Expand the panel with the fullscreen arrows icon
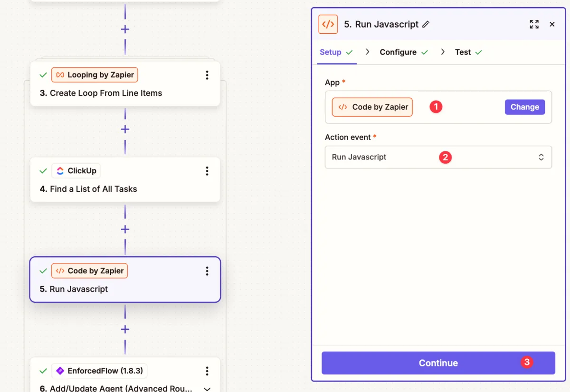The image size is (570, 392). pos(534,24)
